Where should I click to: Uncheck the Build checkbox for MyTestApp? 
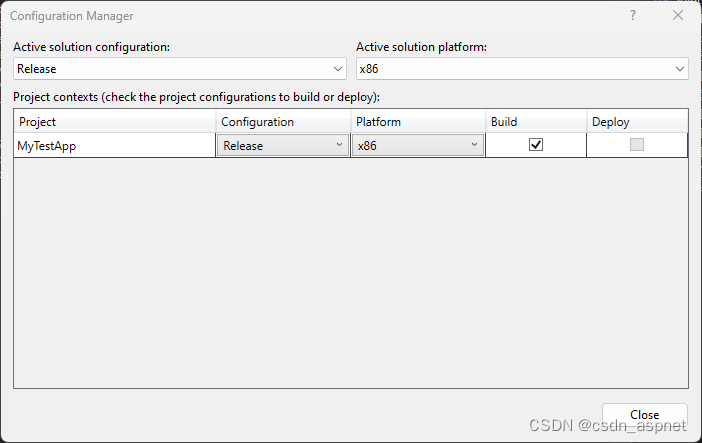[536, 145]
